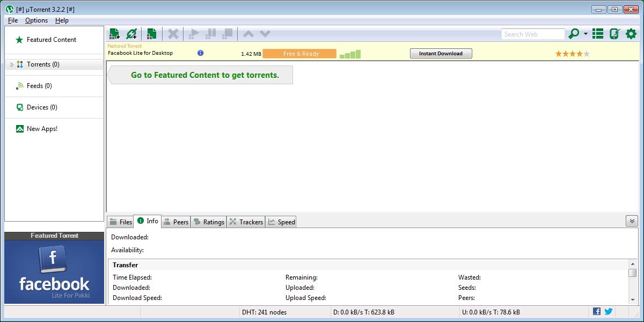Open the Help menu
The height and width of the screenshot is (322, 644).
coord(62,20)
